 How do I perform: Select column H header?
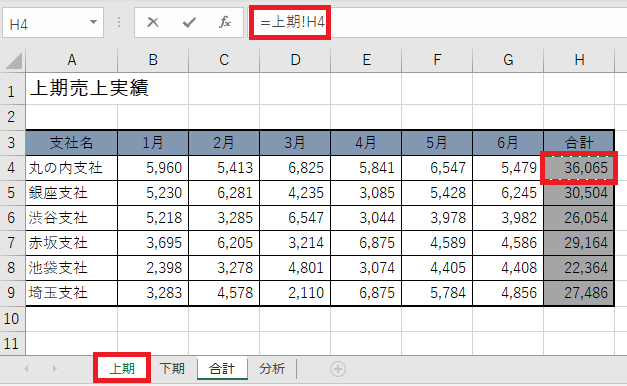click(x=579, y=60)
